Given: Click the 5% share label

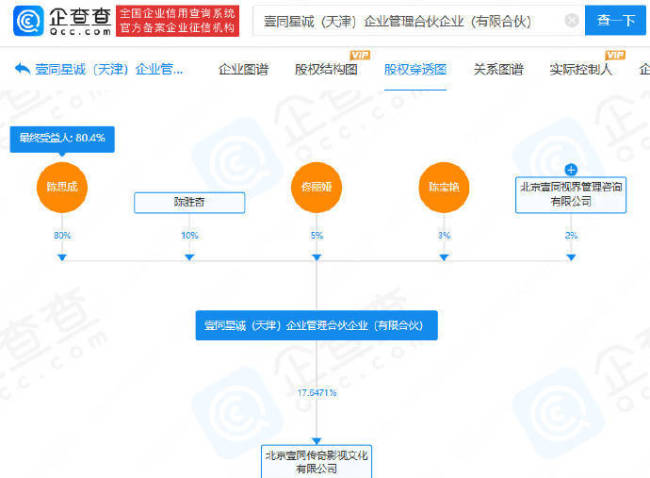Looking at the screenshot, I should coord(317,235).
